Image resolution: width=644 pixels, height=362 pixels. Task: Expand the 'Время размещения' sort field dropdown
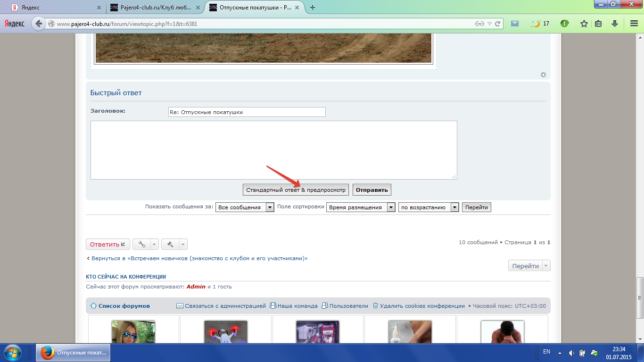(x=391, y=207)
